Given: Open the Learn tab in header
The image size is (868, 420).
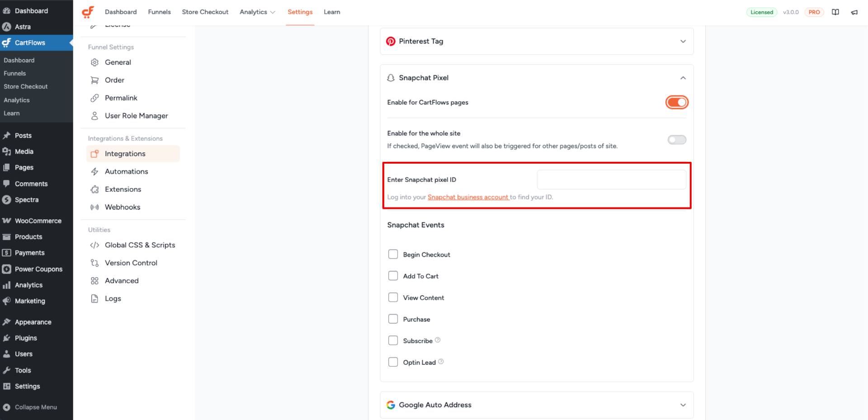Looking at the screenshot, I should tap(332, 12).
